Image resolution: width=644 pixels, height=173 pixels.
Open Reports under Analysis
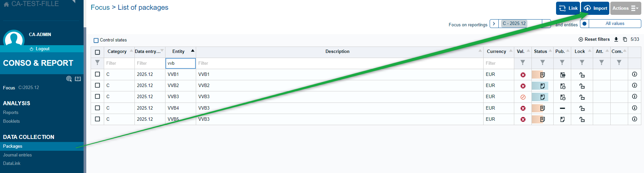11,113
